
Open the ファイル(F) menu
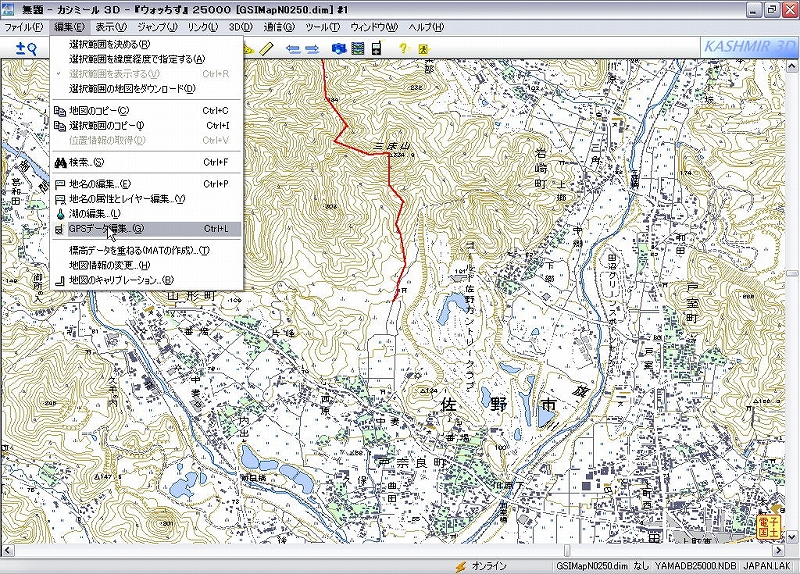[23, 27]
